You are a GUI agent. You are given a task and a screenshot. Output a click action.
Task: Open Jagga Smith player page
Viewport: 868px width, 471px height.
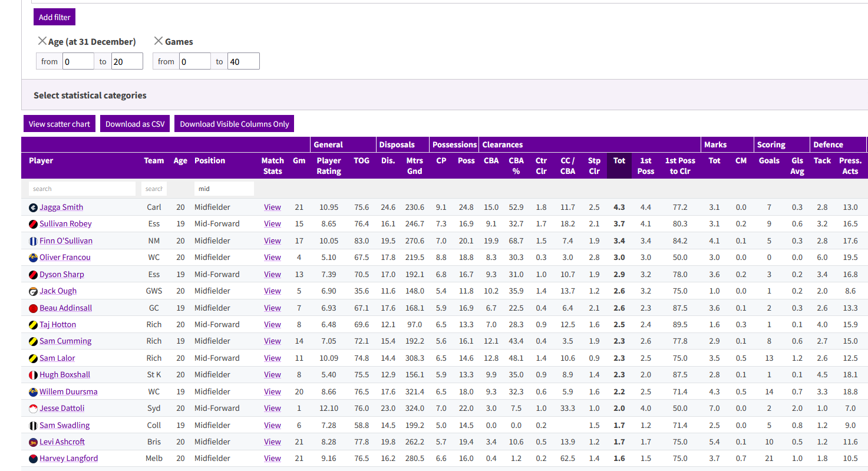pyautogui.click(x=61, y=207)
